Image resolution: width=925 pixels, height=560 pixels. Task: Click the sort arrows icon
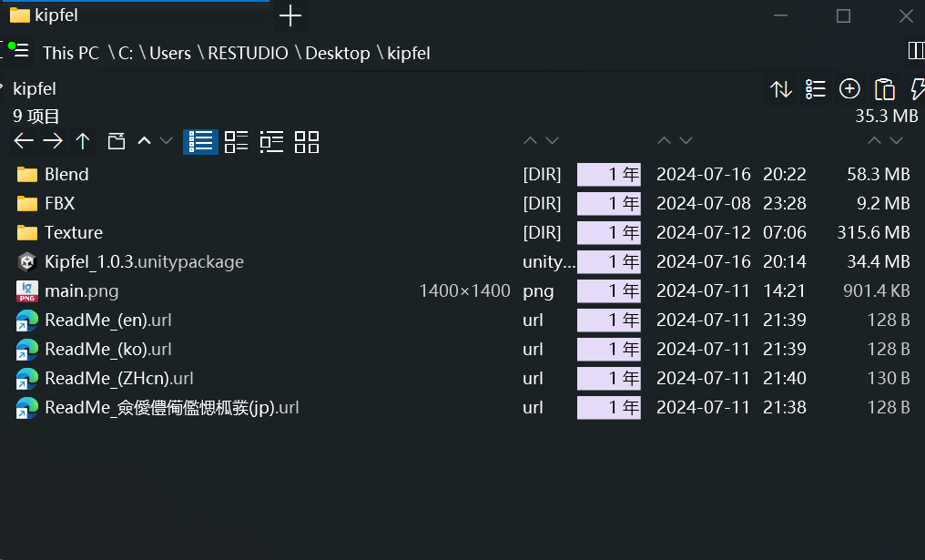(x=781, y=89)
